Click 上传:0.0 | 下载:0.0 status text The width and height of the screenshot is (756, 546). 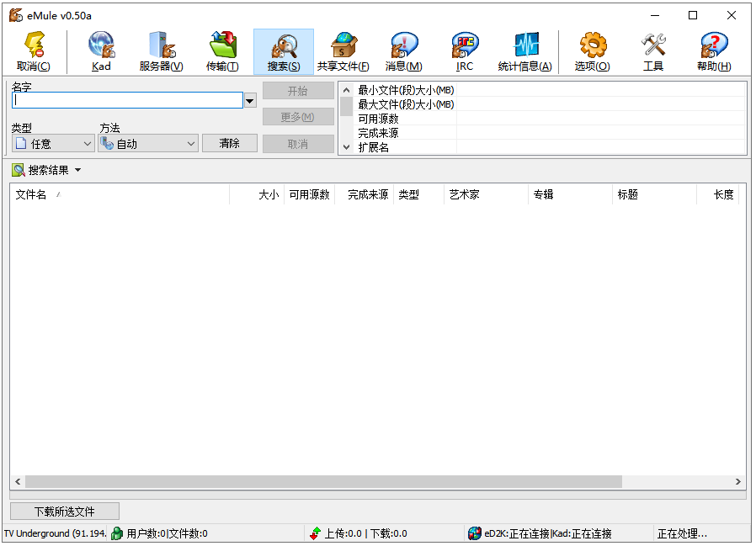tap(366, 533)
